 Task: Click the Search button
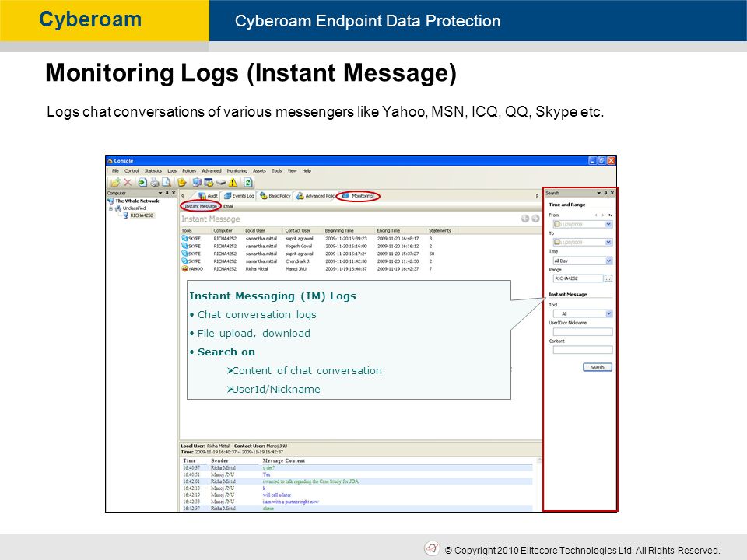pos(598,368)
